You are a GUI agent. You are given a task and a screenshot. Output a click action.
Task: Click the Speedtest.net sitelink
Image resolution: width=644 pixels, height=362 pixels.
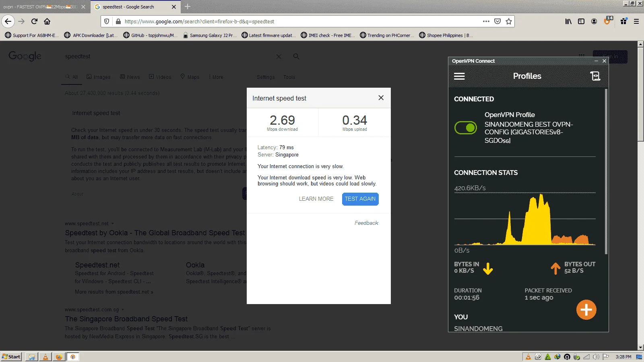tap(97, 265)
